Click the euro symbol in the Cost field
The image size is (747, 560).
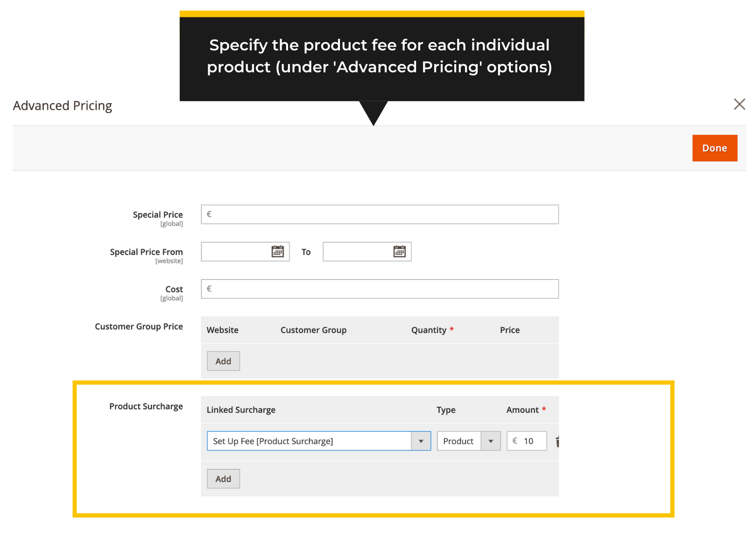pos(209,288)
